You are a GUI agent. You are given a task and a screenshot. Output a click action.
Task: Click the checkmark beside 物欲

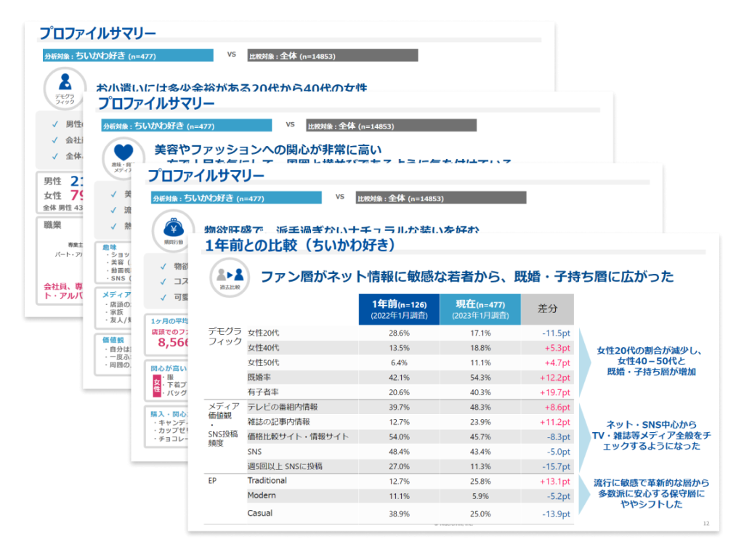coord(163,264)
